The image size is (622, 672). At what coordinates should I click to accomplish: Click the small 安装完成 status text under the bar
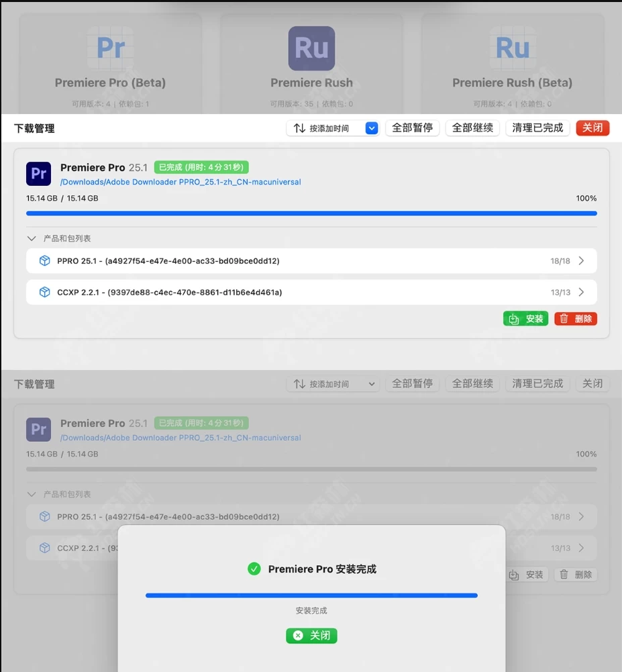point(311,610)
